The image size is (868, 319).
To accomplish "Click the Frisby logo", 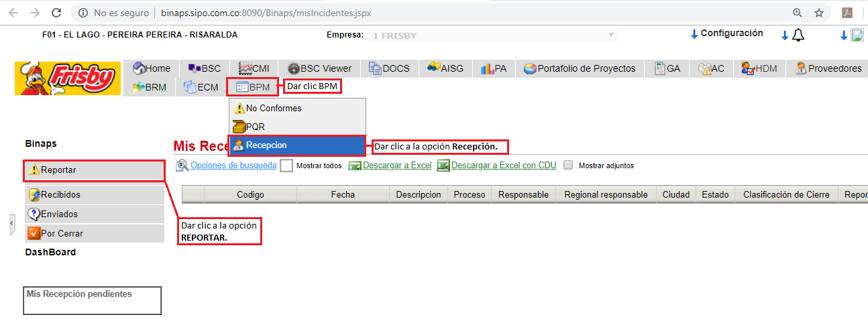I will tap(68, 78).
